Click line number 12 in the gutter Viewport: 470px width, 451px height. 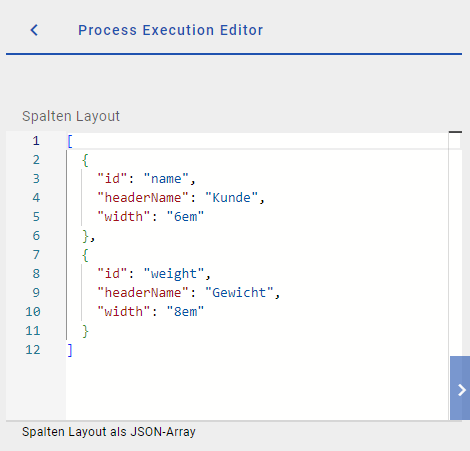(x=33, y=350)
